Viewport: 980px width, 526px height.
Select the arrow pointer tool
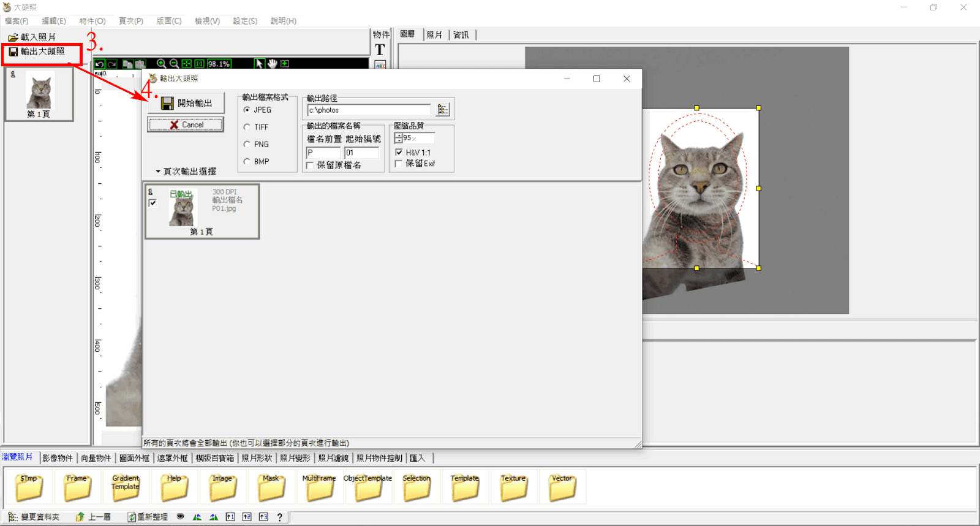(259, 64)
